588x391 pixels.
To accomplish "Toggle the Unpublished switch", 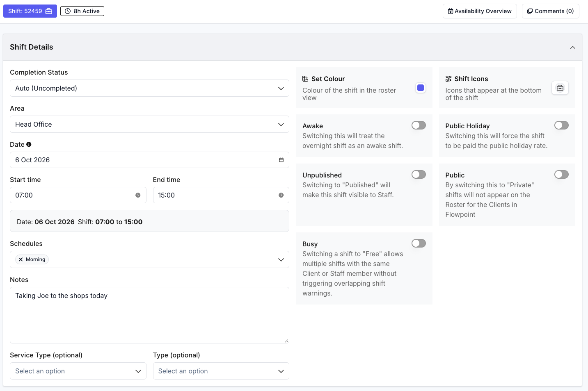I will click(x=419, y=175).
